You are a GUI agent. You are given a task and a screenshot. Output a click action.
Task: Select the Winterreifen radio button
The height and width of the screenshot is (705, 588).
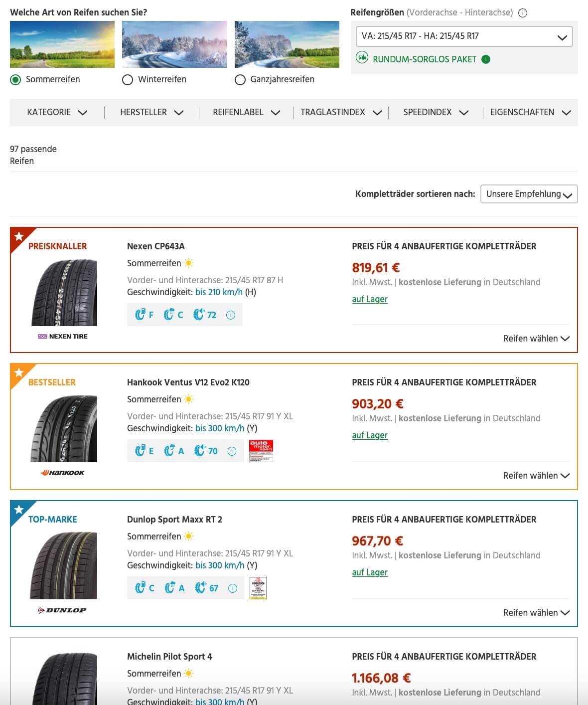click(128, 80)
